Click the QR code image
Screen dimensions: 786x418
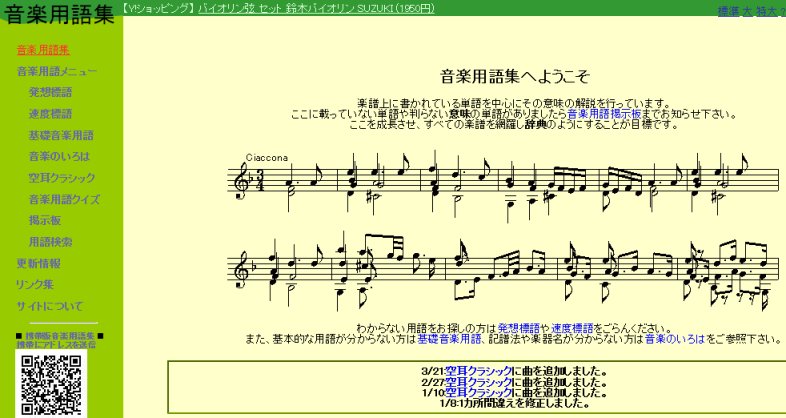click(51, 384)
